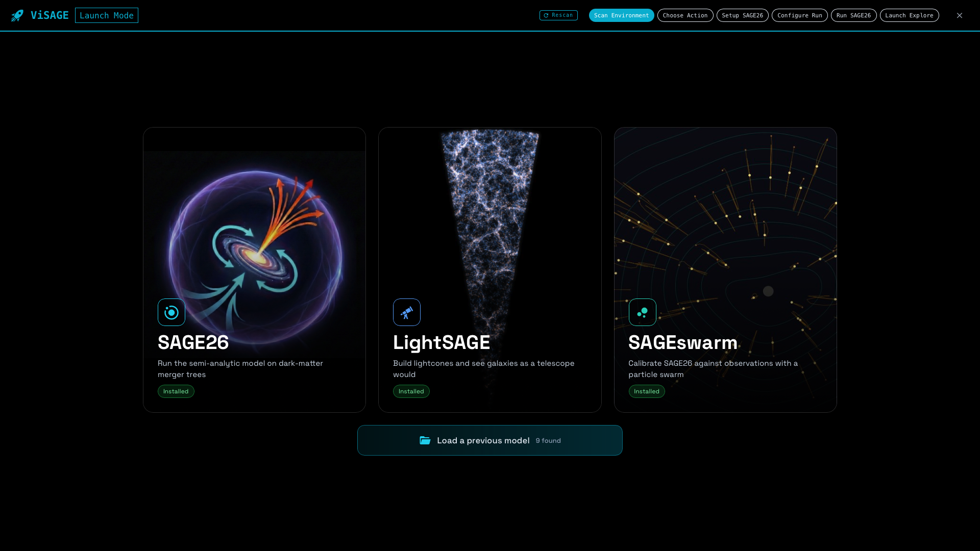Select the SAGEswarm card title
This screenshot has width=980, height=551.
pos(683,342)
